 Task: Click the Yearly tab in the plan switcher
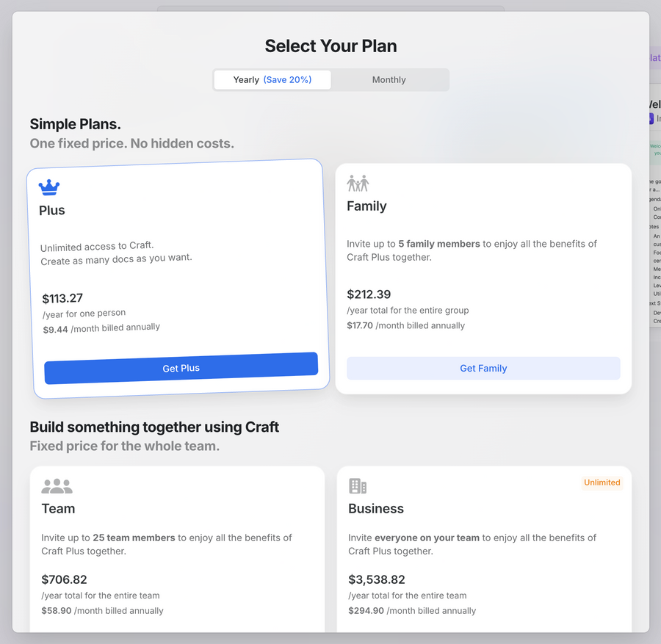pos(272,79)
